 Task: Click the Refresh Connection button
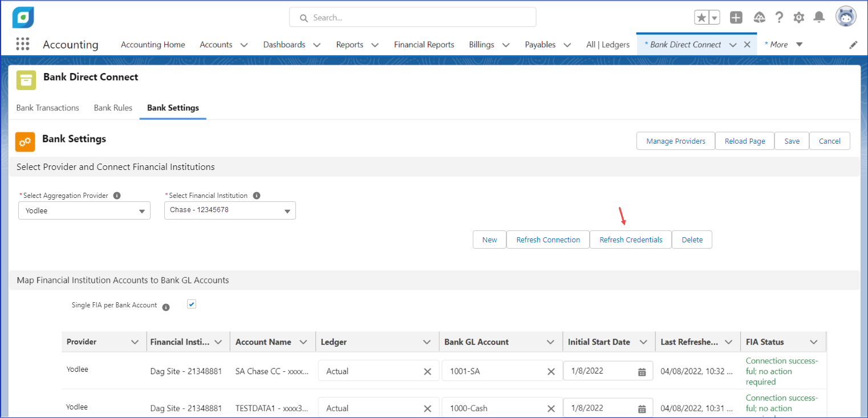[x=548, y=240]
